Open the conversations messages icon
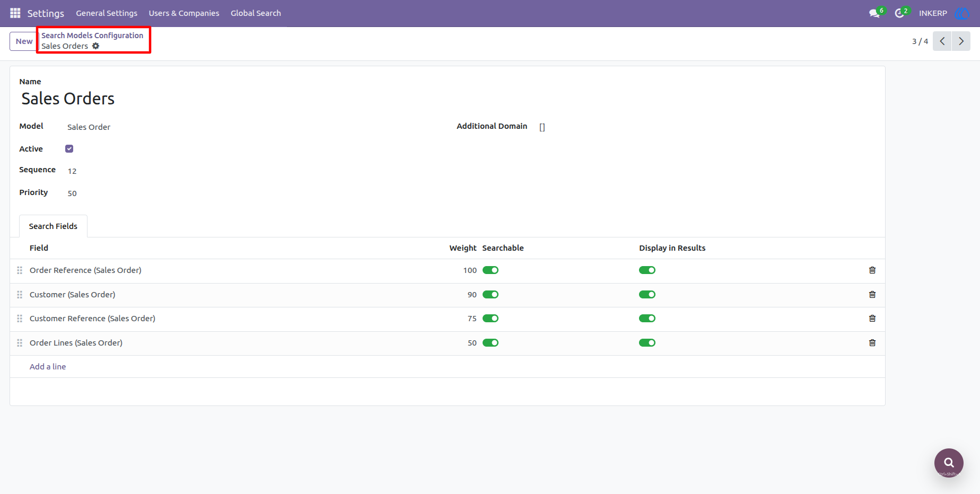The height and width of the screenshot is (494, 980). (x=874, y=13)
